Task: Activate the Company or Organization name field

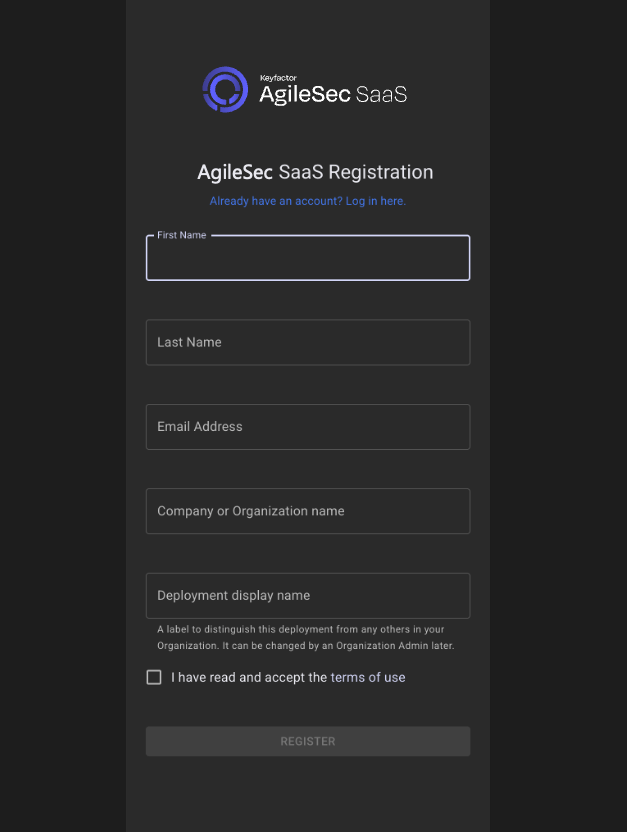Action: 308,511
